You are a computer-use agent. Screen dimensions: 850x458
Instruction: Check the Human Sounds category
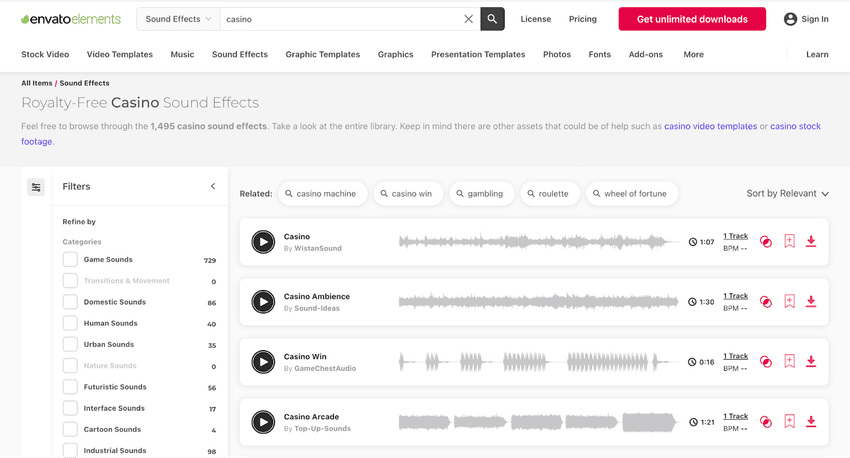[x=70, y=323]
